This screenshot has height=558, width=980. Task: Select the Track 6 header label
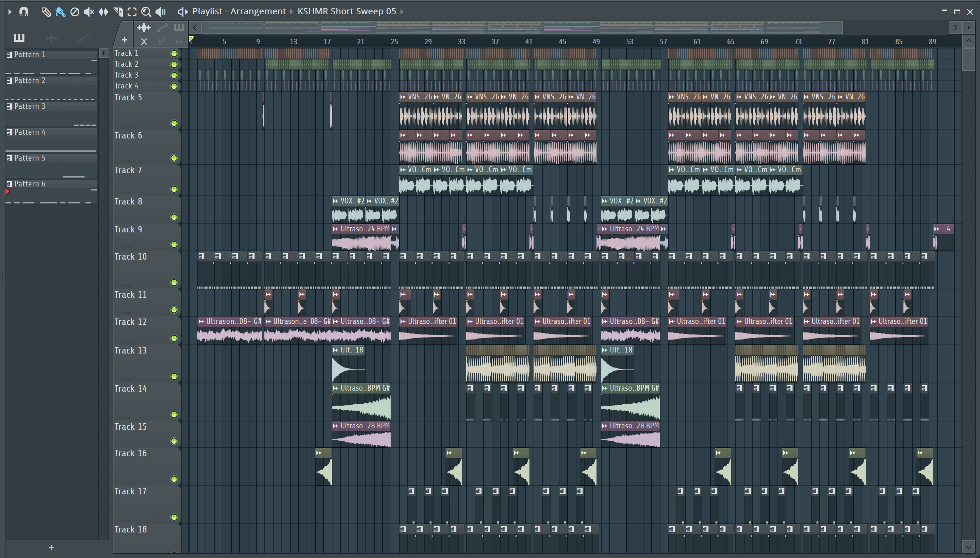coord(128,136)
